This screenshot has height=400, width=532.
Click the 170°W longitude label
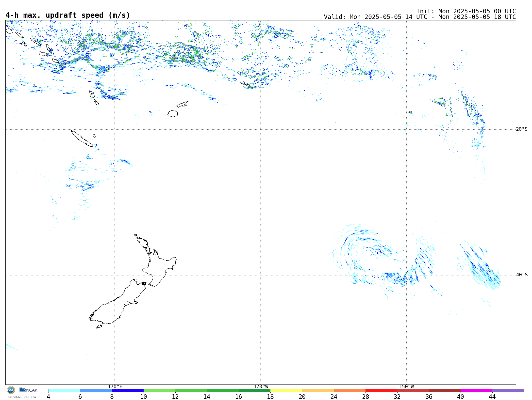coord(261,387)
